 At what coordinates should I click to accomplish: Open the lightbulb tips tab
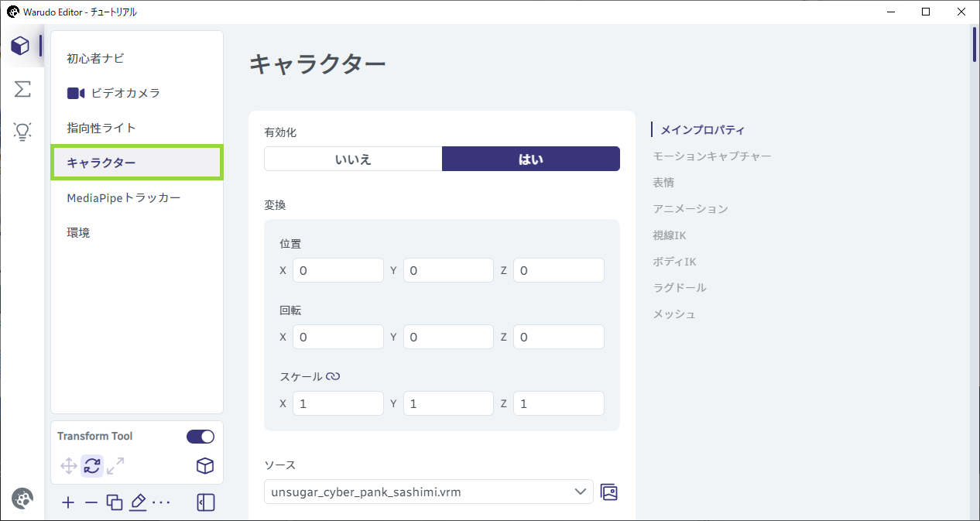[x=22, y=132]
